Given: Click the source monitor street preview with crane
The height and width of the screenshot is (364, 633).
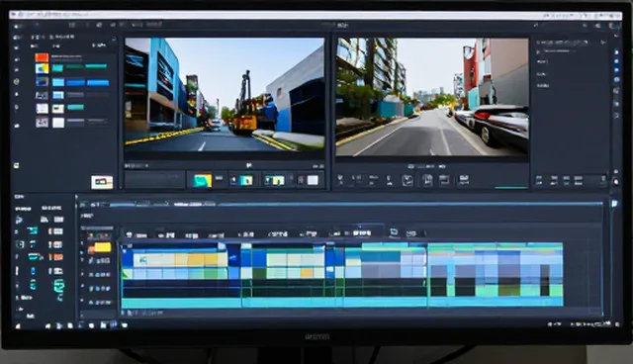Looking at the screenshot, I should point(225,95).
